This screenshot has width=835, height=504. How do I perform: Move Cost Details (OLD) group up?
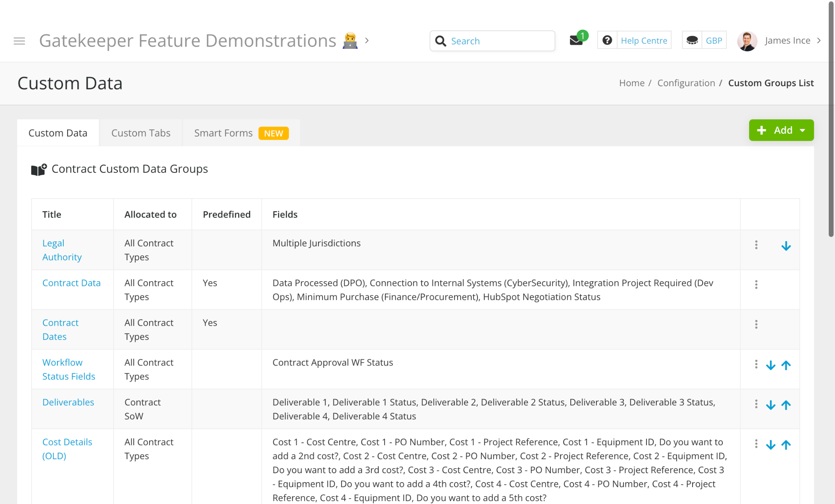pyautogui.click(x=786, y=445)
